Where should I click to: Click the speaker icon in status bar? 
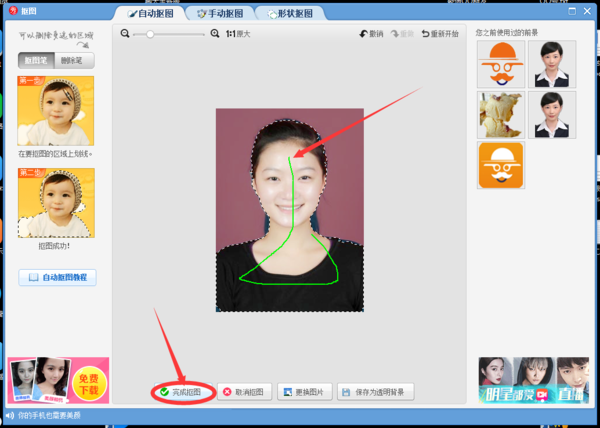pyautogui.click(x=10, y=415)
